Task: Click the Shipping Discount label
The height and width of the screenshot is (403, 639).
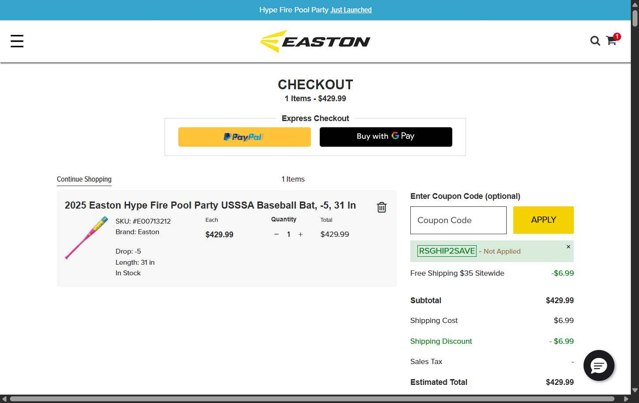Action: pos(441,341)
